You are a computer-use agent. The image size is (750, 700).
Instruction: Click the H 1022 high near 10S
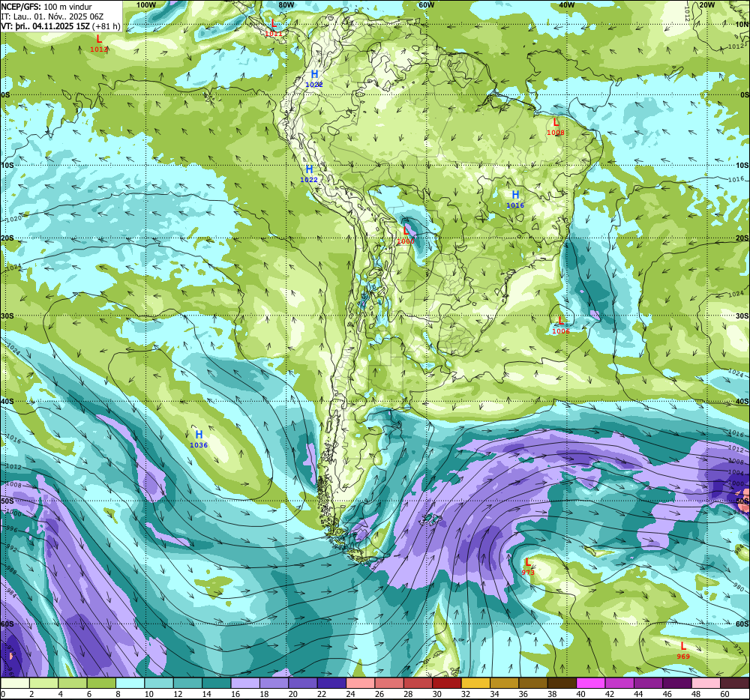point(309,173)
